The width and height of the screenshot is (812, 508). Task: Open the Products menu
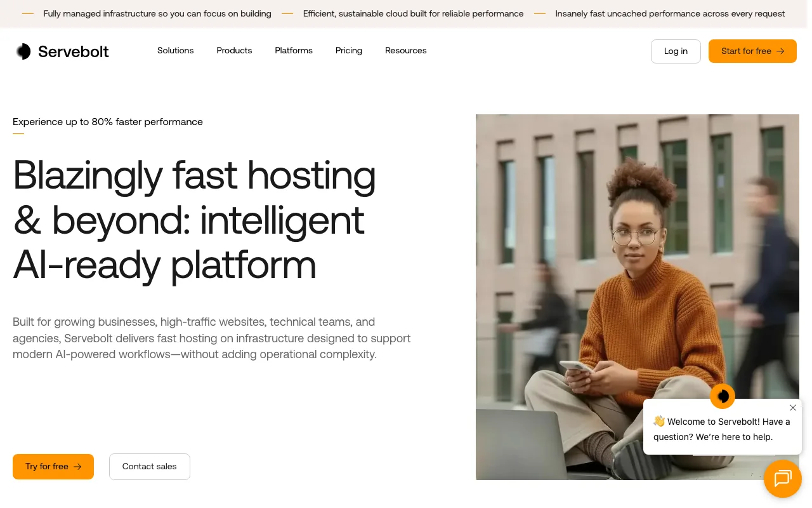234,51
